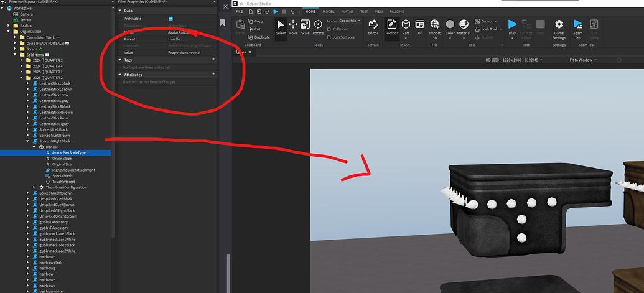Select the hairbowblack accessory

pyautogui.click(x=50, y=263)
